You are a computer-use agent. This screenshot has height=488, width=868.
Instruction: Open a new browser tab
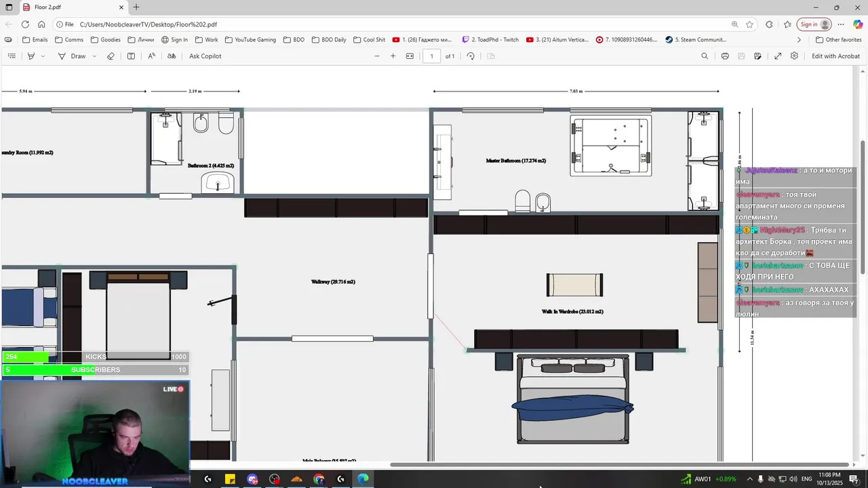pyautogui.click(x=136, y=7)
